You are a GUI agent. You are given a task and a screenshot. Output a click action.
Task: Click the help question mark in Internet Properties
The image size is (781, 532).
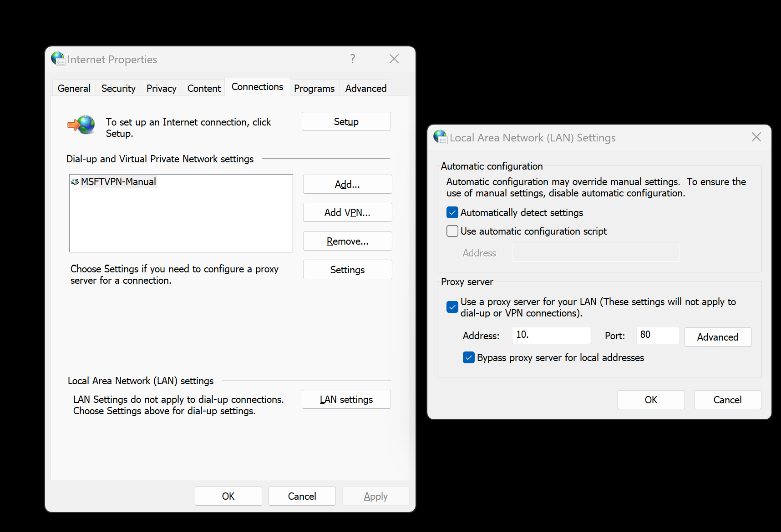[x=353, y=59]
